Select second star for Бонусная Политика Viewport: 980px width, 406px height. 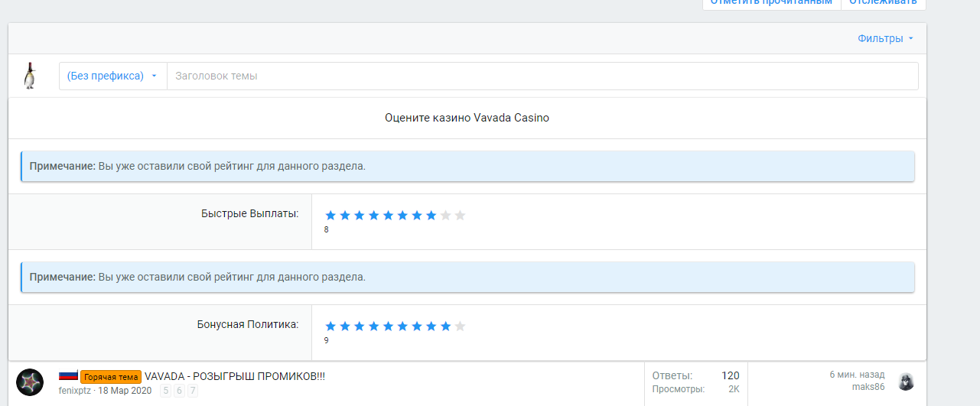click(x=345, y=326)
